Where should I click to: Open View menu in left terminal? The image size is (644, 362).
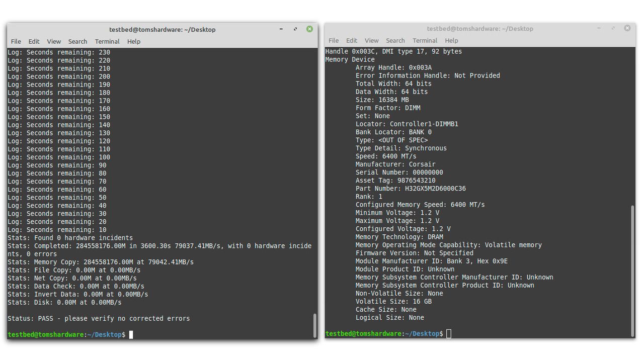tap(54, 41)
